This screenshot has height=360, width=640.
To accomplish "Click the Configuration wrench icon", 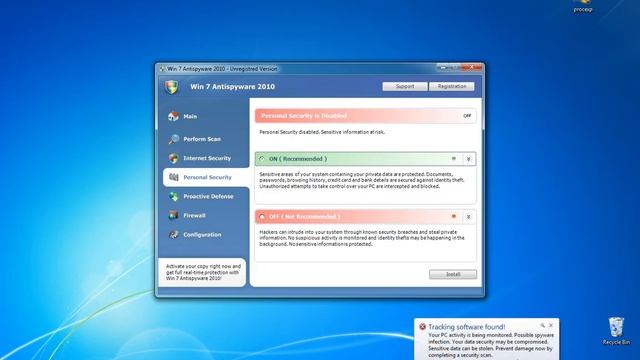I will [x=173, y=234].
